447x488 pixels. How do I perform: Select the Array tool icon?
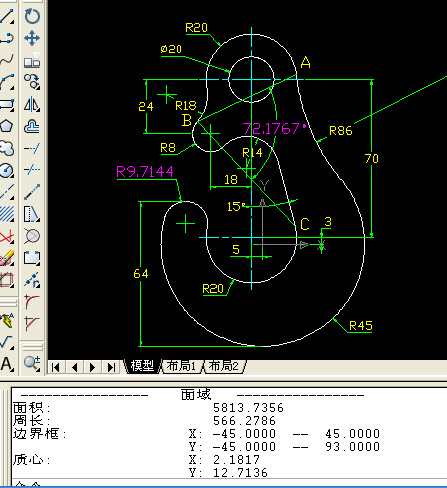point(32,61)
